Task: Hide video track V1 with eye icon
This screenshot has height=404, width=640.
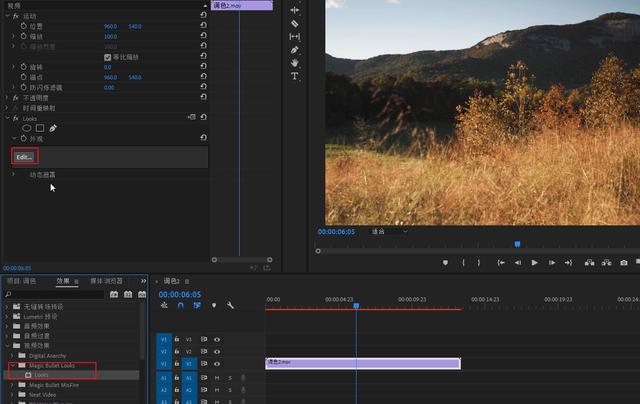Action: (217, 364)
